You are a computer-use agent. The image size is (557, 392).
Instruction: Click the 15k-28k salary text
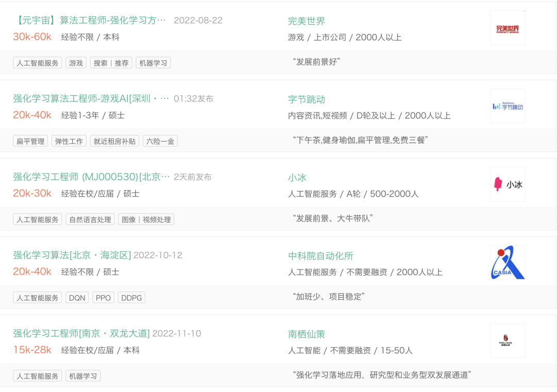point(32,350)
